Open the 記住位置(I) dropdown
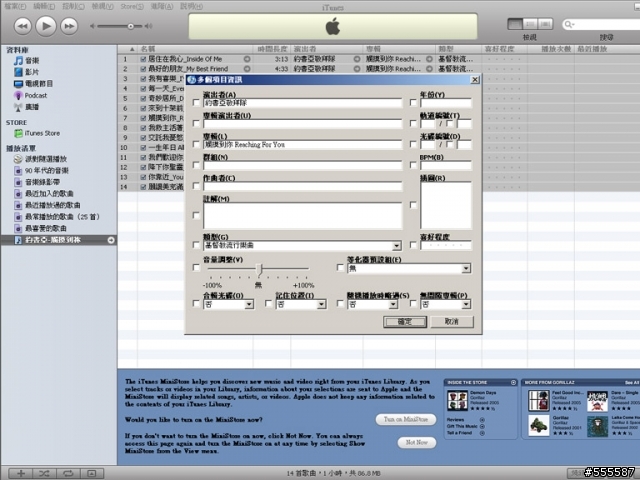 pos(321,304)
